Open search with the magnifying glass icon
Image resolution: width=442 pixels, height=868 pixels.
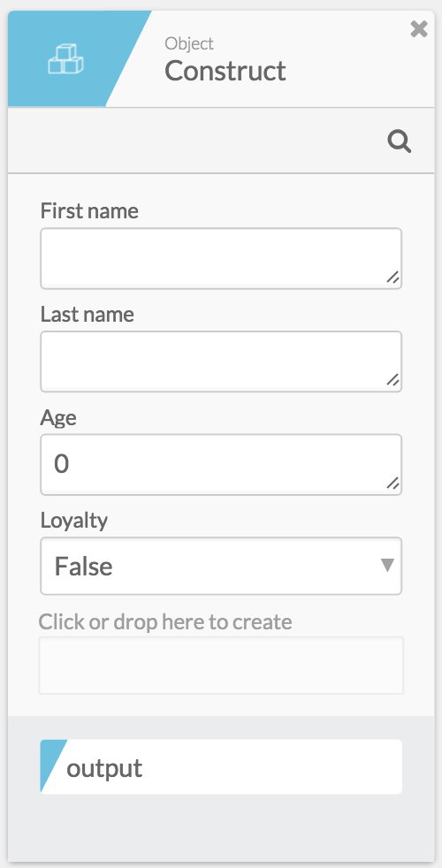point(400,141)
